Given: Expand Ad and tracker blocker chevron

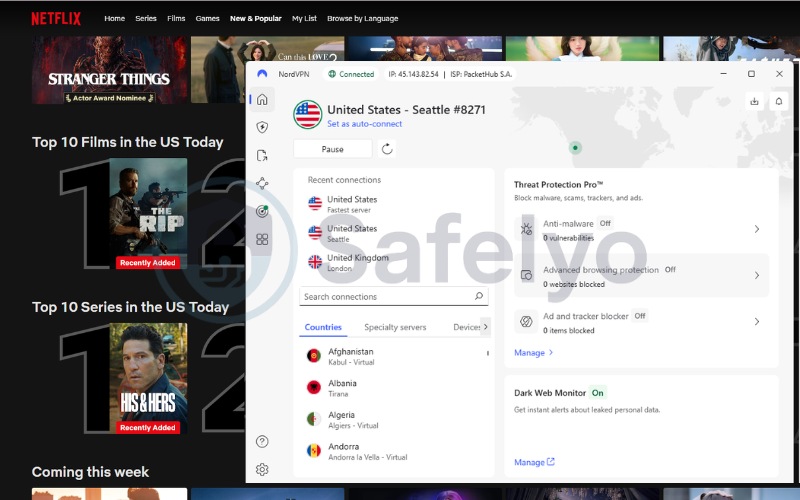Looking at the screenshot, I should pos(757,321).
